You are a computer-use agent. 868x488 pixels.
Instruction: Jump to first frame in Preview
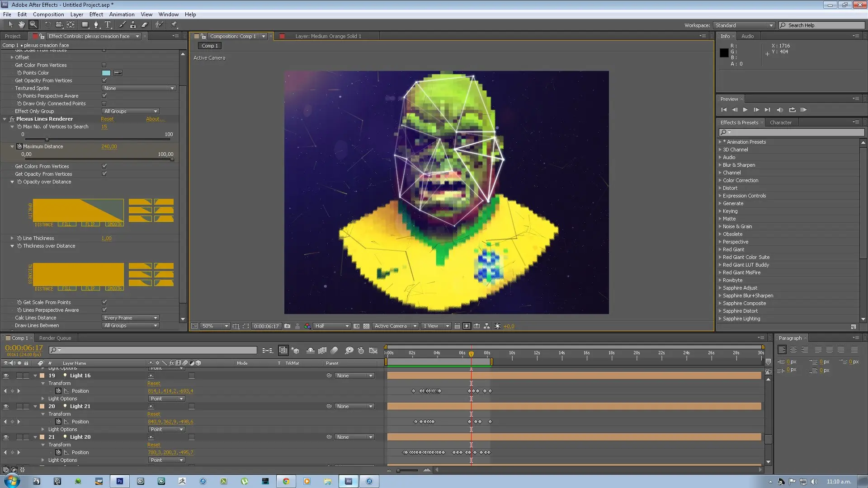pos(724,110)
